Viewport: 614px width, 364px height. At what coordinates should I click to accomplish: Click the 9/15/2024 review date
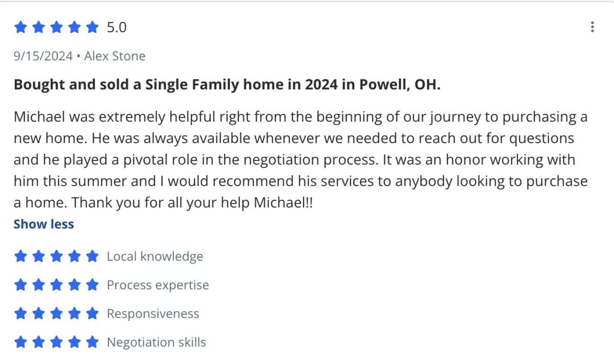tap(43, 56)
